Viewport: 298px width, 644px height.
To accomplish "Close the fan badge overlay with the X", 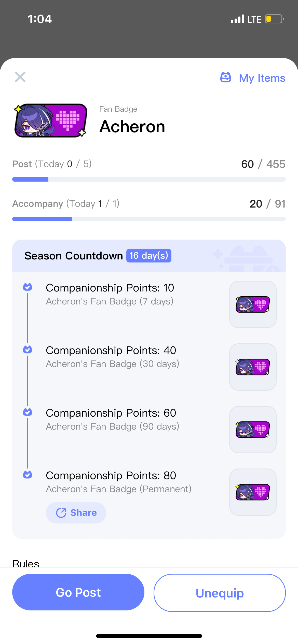I will pyautogui.click(x=20, y=77).
